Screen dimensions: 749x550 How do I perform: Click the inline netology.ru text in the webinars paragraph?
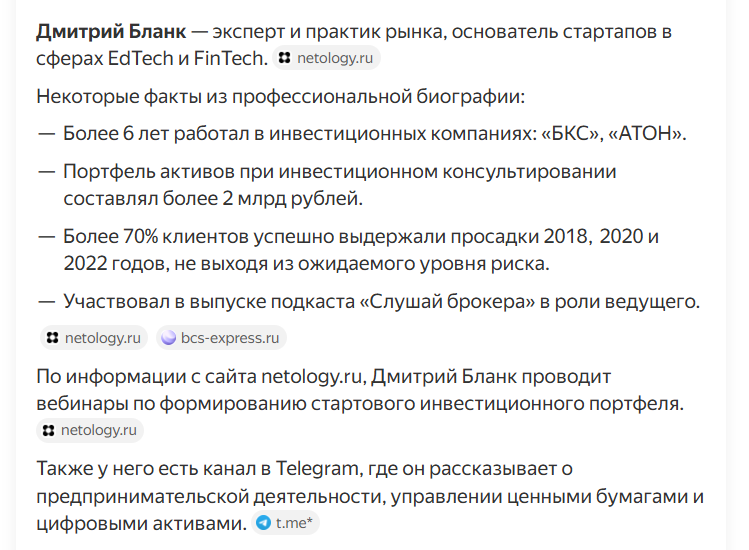pyautogui.click(x=312, y=377)
